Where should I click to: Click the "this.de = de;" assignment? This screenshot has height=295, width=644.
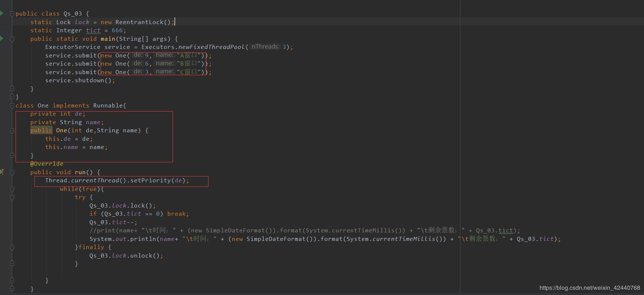pyautogui.click(x=69, y=139)
